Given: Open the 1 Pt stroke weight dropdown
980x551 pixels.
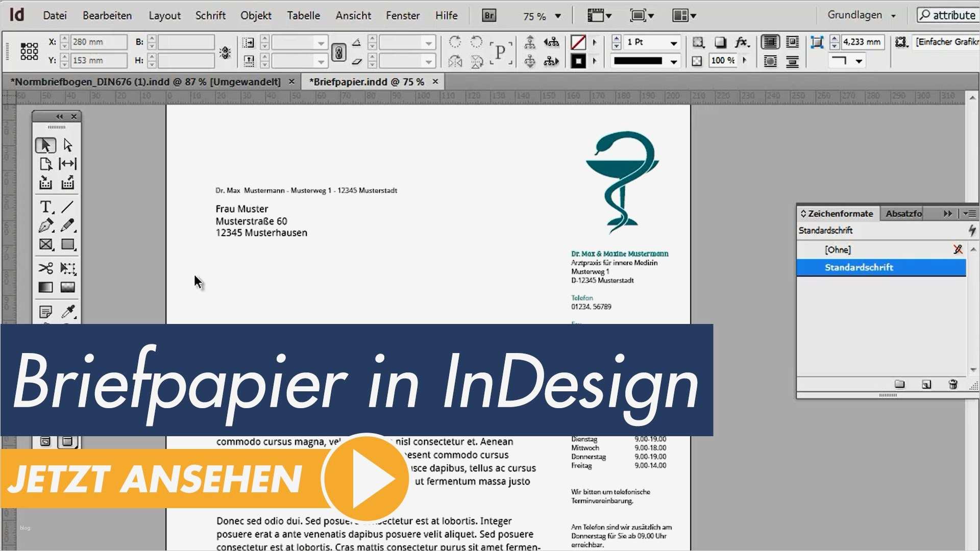Looking at the screenshot, I should [x=675, y=42].
